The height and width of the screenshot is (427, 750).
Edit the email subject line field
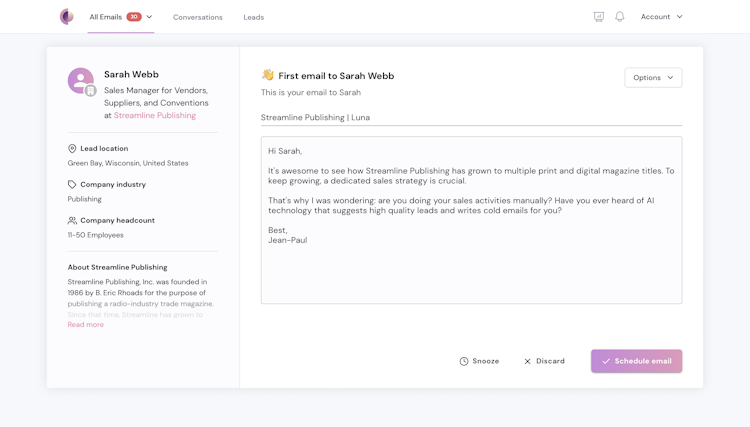(x=471, y=118)
